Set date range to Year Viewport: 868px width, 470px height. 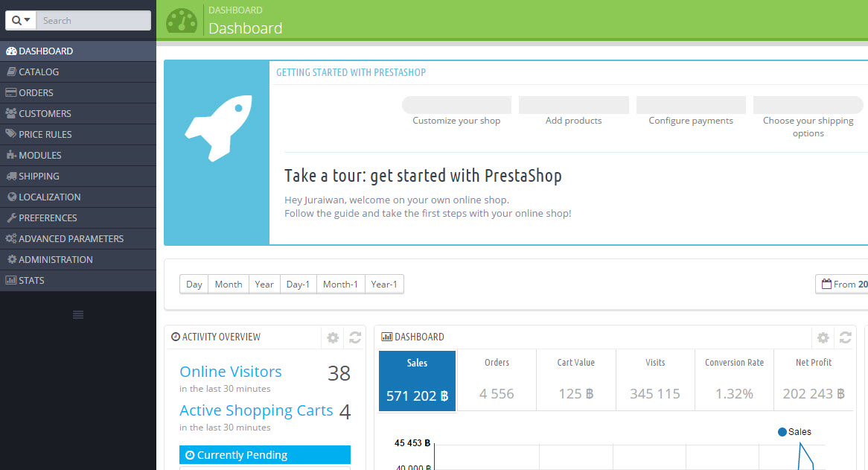point(264,284)
